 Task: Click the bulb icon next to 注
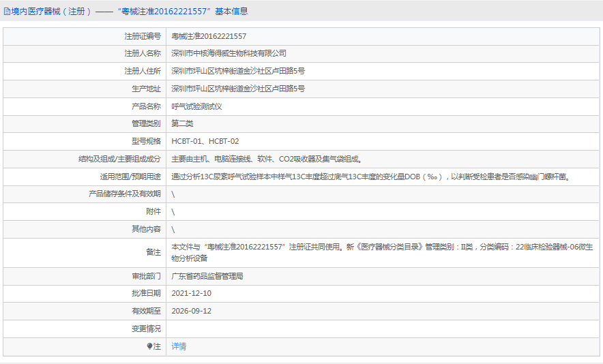pos(149,346)
